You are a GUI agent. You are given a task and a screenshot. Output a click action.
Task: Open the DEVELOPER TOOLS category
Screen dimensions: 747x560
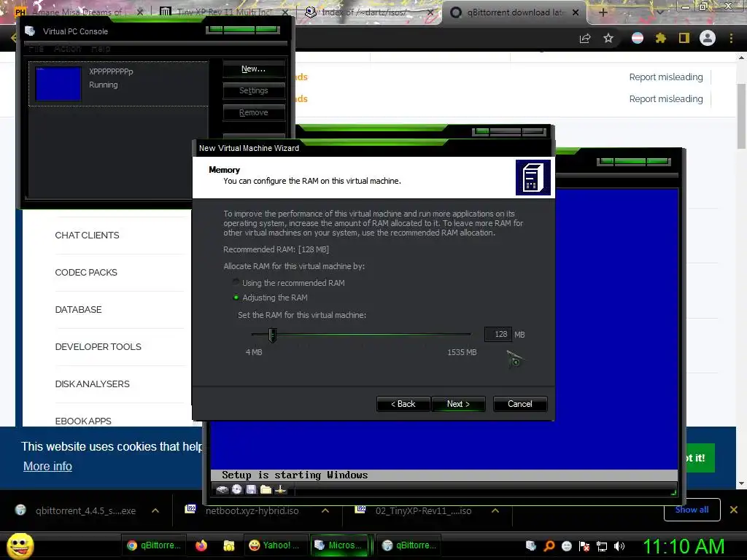[98, 346]
